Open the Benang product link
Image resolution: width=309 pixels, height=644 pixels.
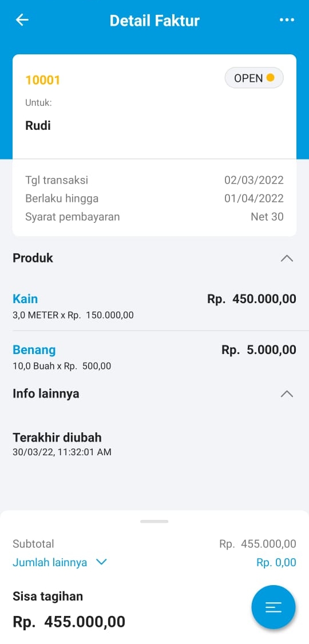[34, 350]
